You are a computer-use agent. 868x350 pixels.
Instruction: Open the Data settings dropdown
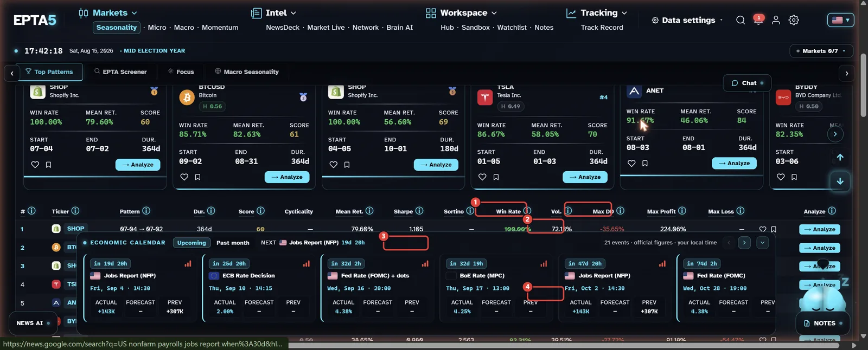687,20
